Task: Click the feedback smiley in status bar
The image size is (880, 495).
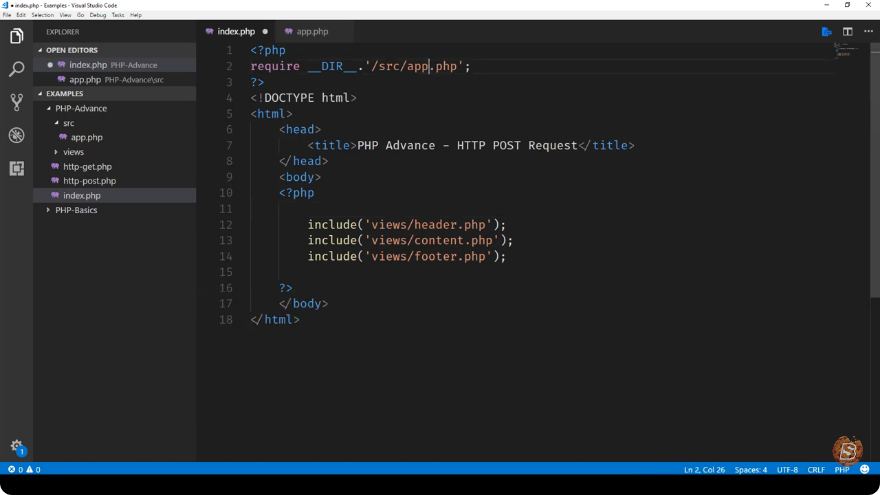Action: [865, 469]
